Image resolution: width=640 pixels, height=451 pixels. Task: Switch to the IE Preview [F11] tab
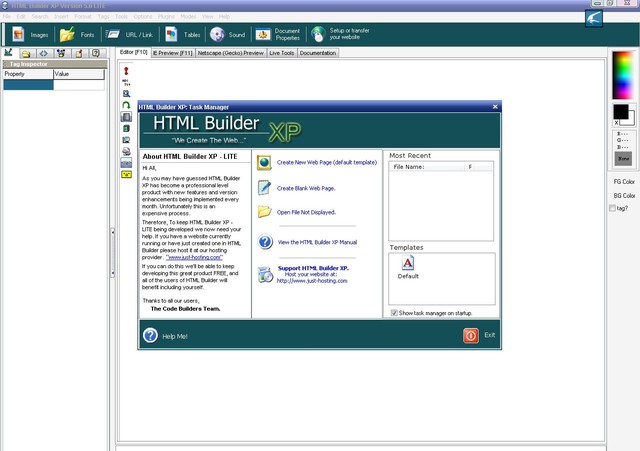tap(173, 53)
